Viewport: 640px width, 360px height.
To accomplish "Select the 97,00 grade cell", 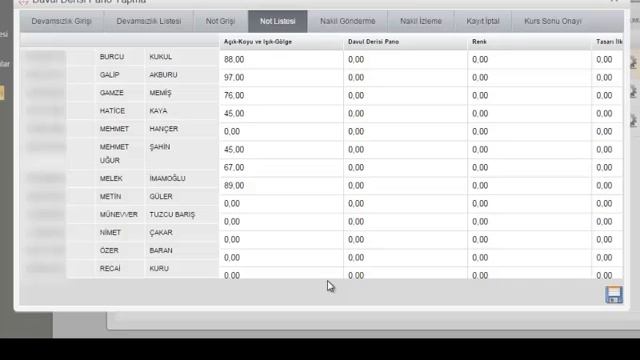I will (x=281, y=78).
